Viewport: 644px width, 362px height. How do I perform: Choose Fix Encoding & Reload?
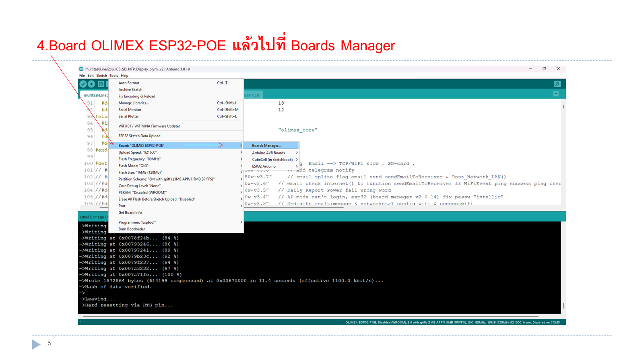click(176, 97)
